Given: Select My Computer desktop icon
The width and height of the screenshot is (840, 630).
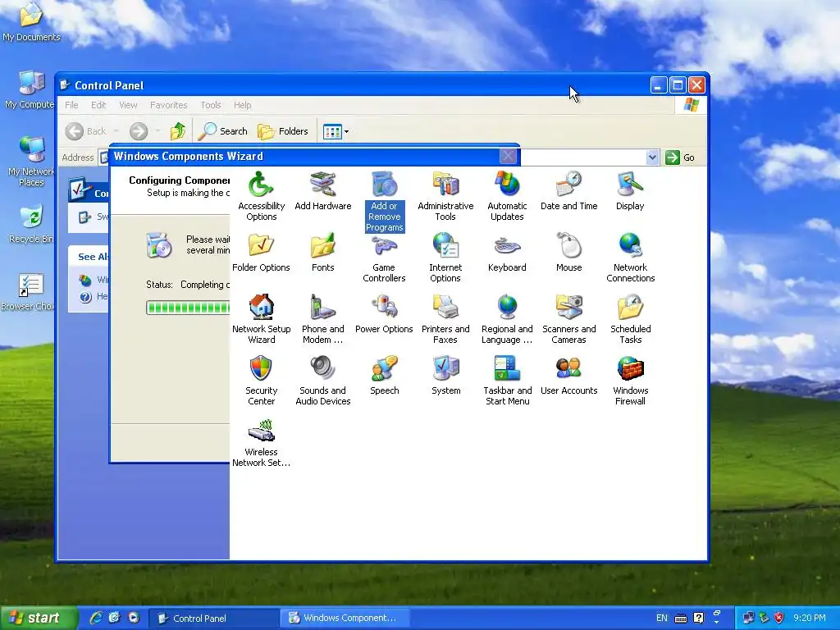Looking at the screenshot, I should click(x=30, y=90).
